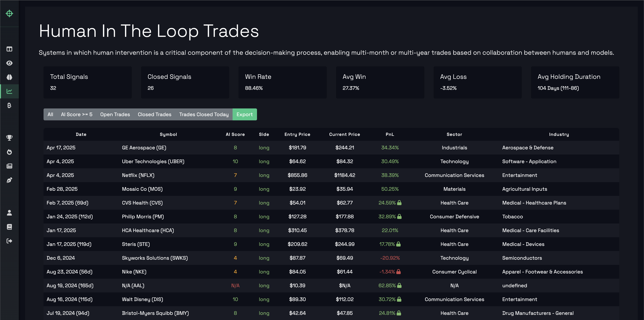Screen dimensions: 644x320
Task: Click the Avg Holding Duration stat card
Action: (575, 82)
